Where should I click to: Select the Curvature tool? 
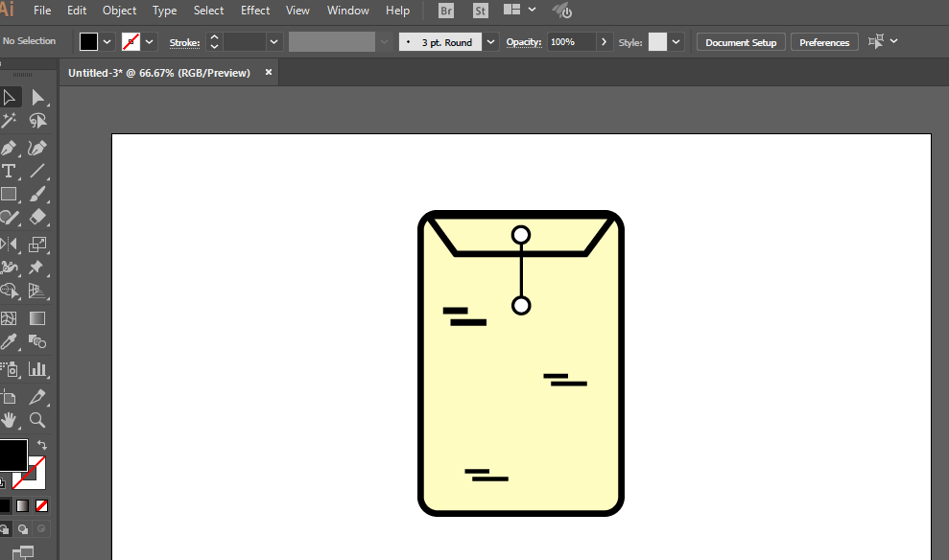tap(37, 148)
